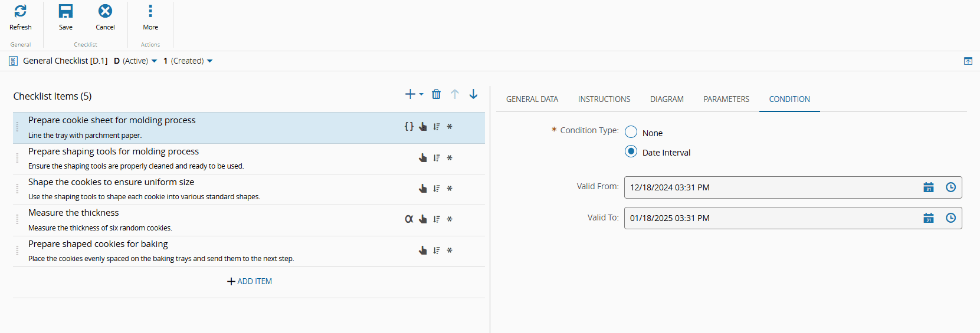Screen dimensions: 980x333
Task: Save the checklist
Action: (65, 11)
